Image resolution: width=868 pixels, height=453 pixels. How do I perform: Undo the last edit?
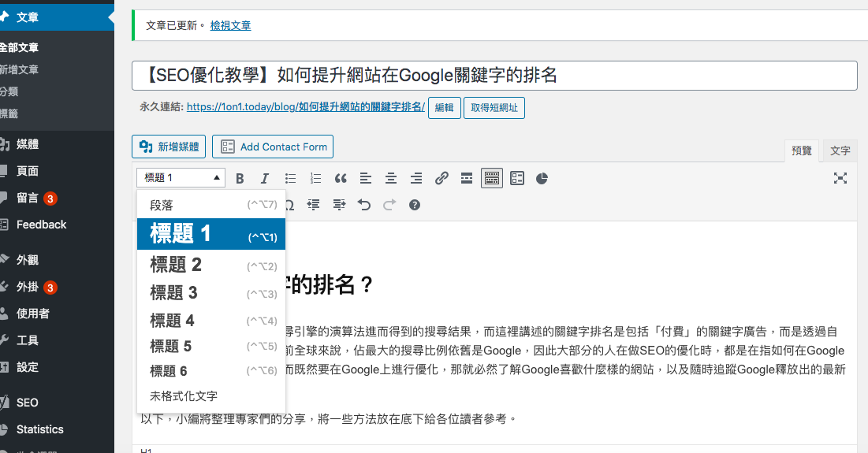pos(363,205)
